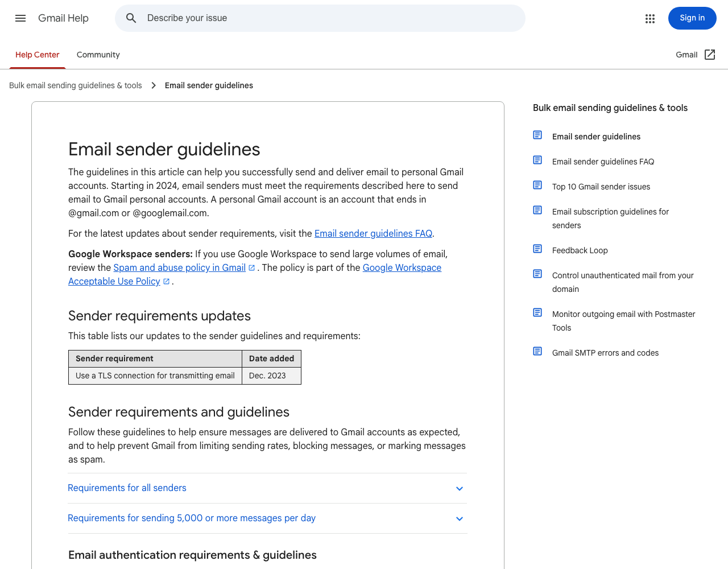The height and width of the screenshot is (569, 728).
Task: Click the Date added table header
Action: click(x=271, y=358)
